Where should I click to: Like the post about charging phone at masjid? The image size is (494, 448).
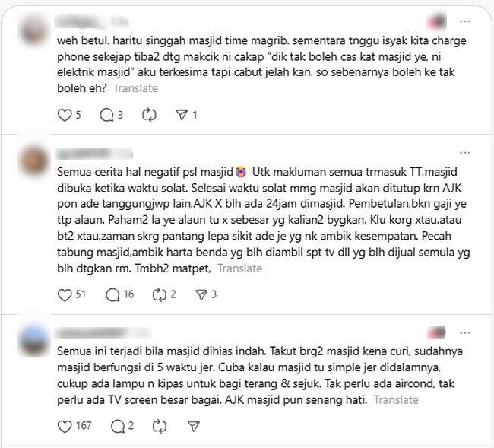[65, 115]
